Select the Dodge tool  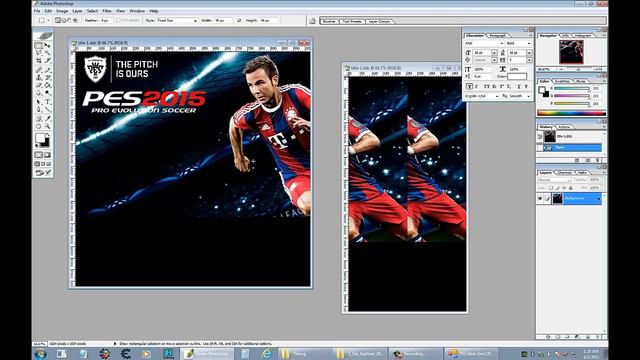click(48, 93)
